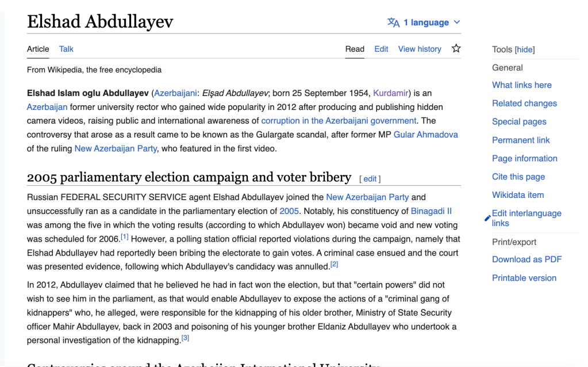
Task: Click the watchlist star icon
Action: (x=456, y=49)
